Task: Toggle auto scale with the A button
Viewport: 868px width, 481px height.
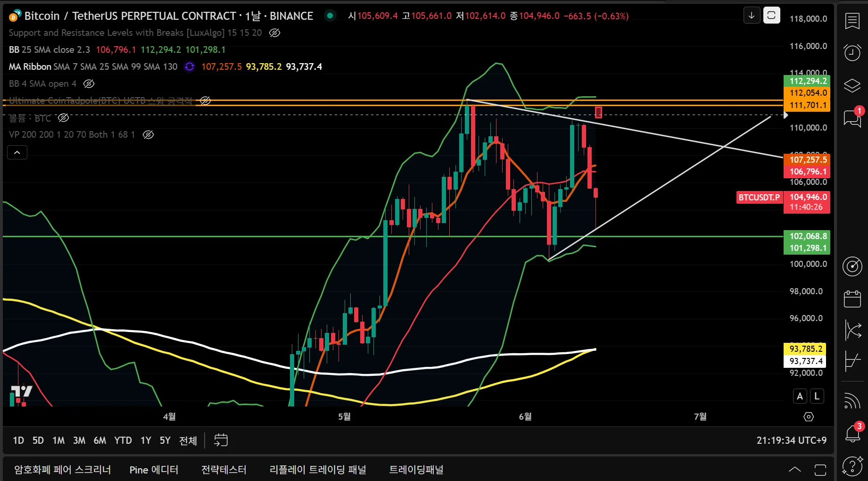Action: click(800, 397)
